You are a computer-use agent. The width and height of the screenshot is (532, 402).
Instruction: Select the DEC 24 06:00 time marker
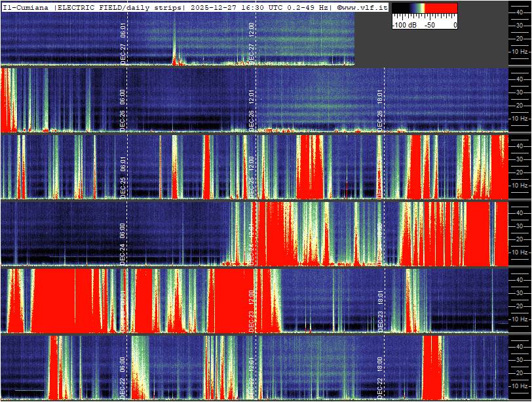[x=123, y=243]
